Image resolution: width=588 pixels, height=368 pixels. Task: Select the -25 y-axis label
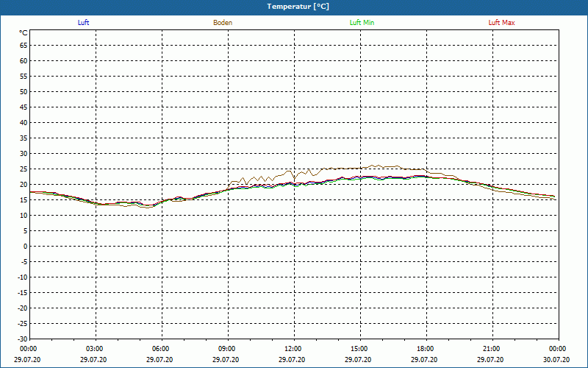tap(23, 324)
